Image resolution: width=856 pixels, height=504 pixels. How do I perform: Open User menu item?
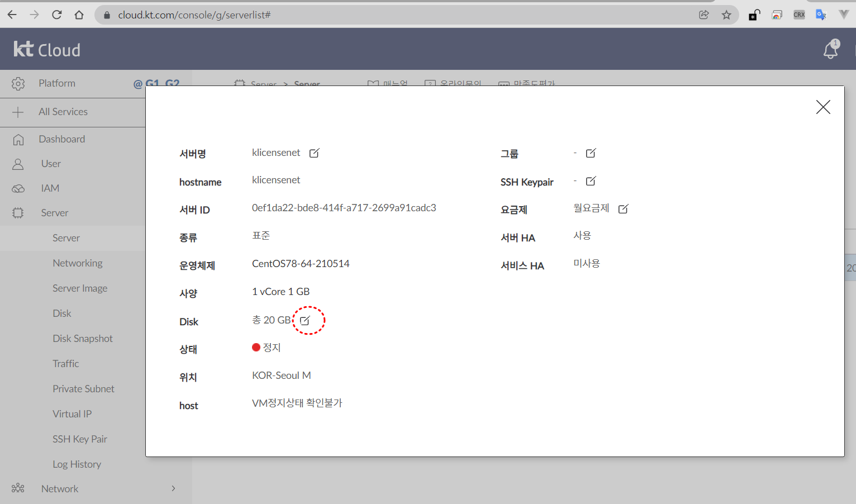point(51,164)
